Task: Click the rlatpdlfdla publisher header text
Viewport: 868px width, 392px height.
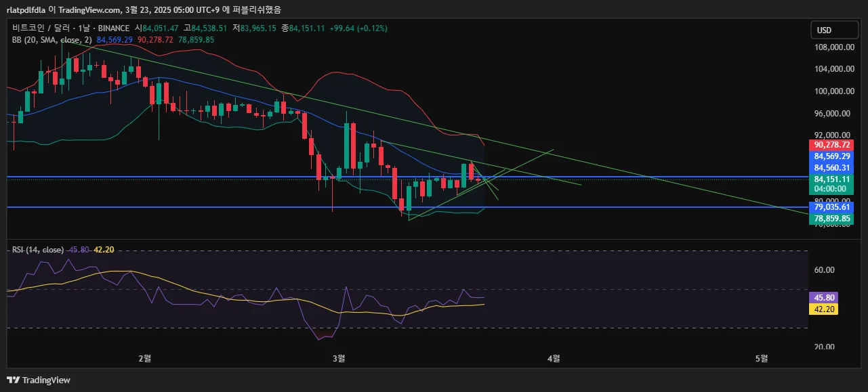Action: (26, 9)
